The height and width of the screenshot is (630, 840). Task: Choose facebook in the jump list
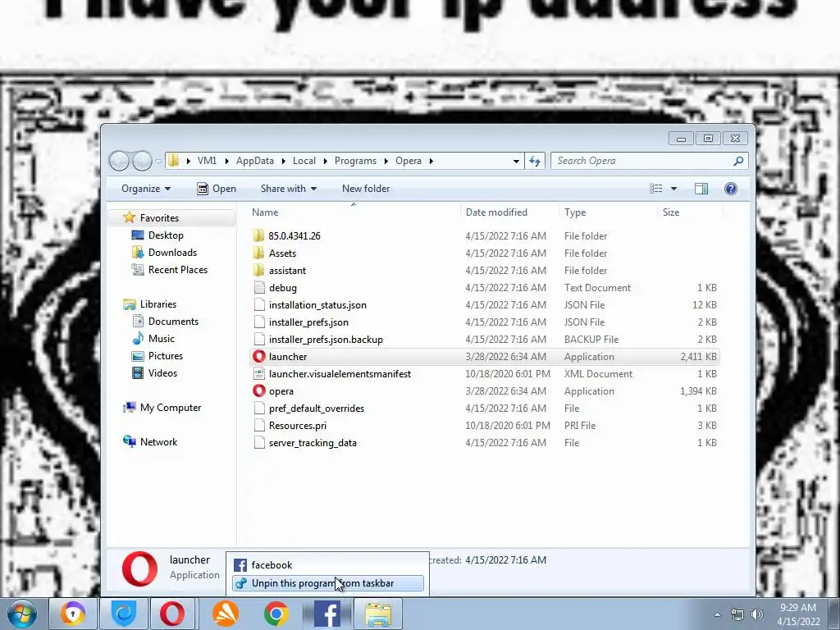point(328,564)
